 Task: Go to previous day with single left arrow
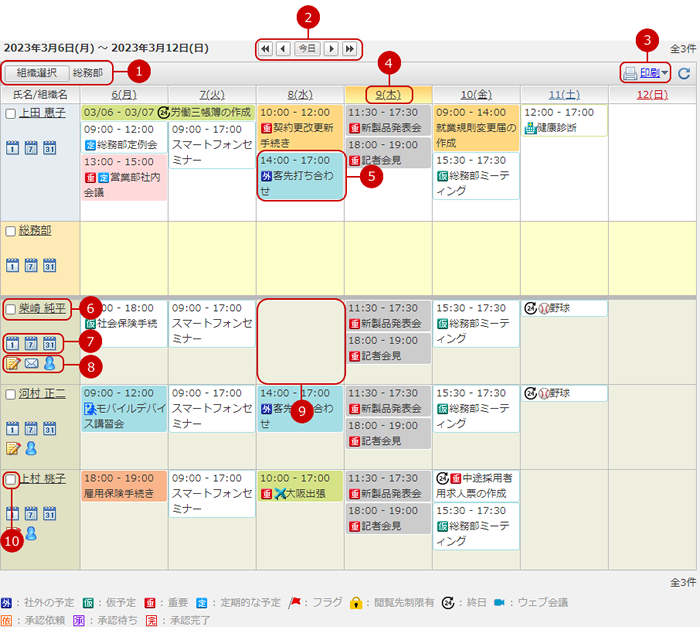(x=283, y=48)
